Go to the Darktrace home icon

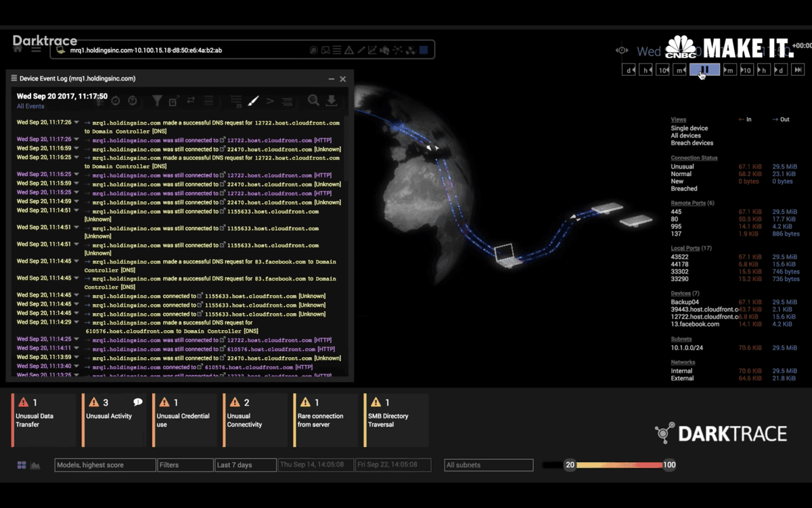tap(18, 49)
